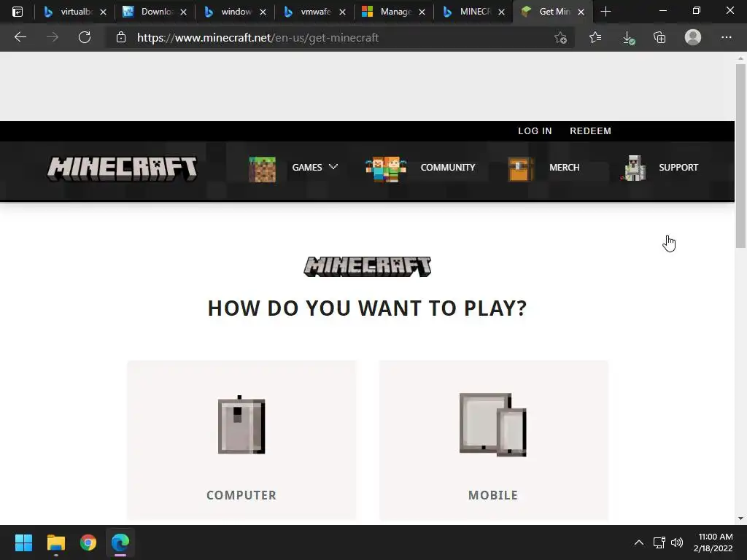Open the SUPPORT menu link

tap(678, 168)
